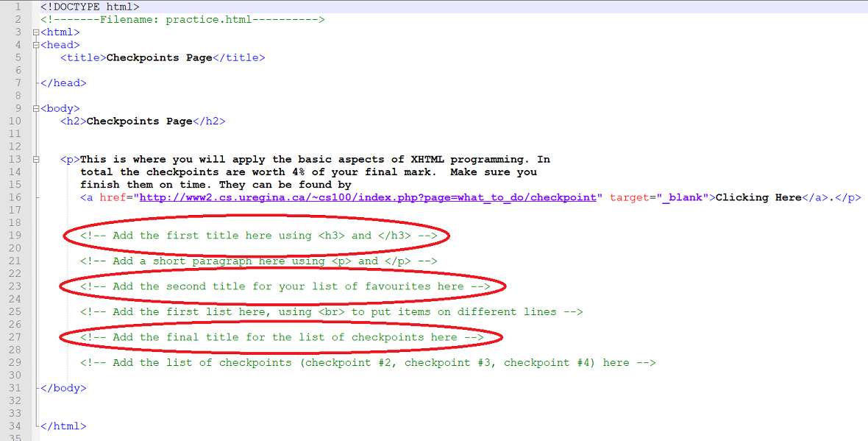Image resolution: width=868 pixels, height=441 pixels.
Task: Collapse the paragraph fold marker on line 13
Action: point(36,160)
